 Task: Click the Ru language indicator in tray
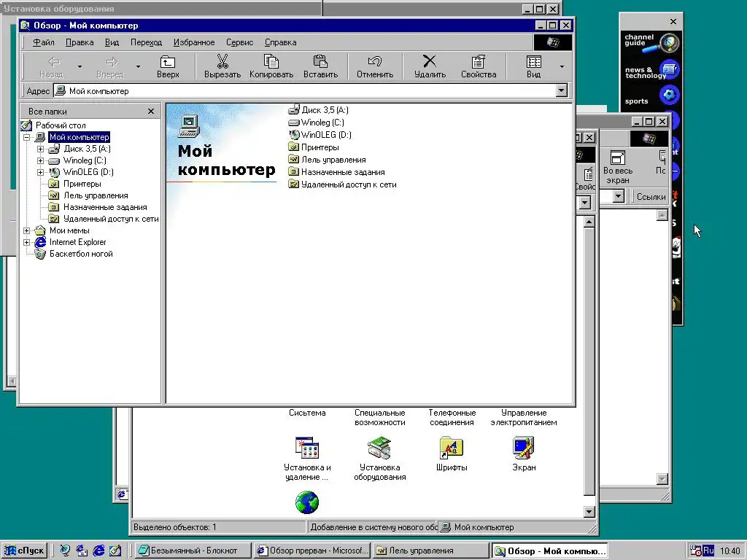click(x=708, y=550)
